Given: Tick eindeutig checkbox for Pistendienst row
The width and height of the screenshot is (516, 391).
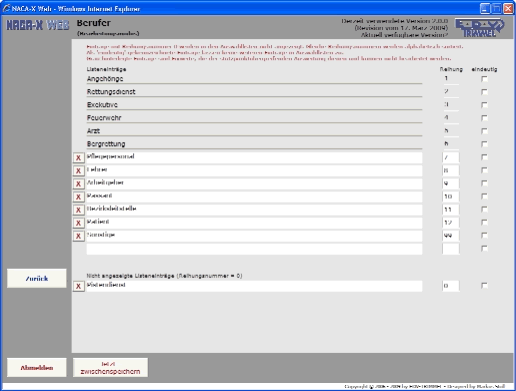Looking at the screenshot, I should pyautogui.click(x=484, y=285).
